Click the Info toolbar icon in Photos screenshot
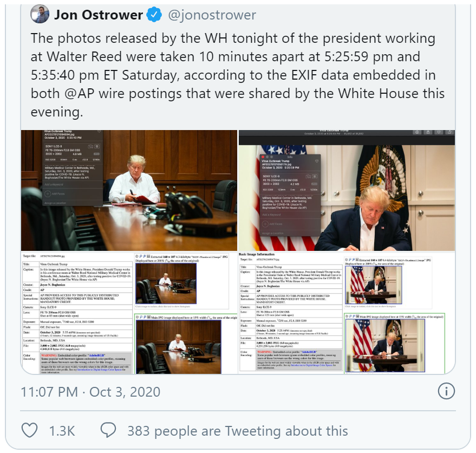This screenshot has height=453, width=476. click(x=417, y=132)
